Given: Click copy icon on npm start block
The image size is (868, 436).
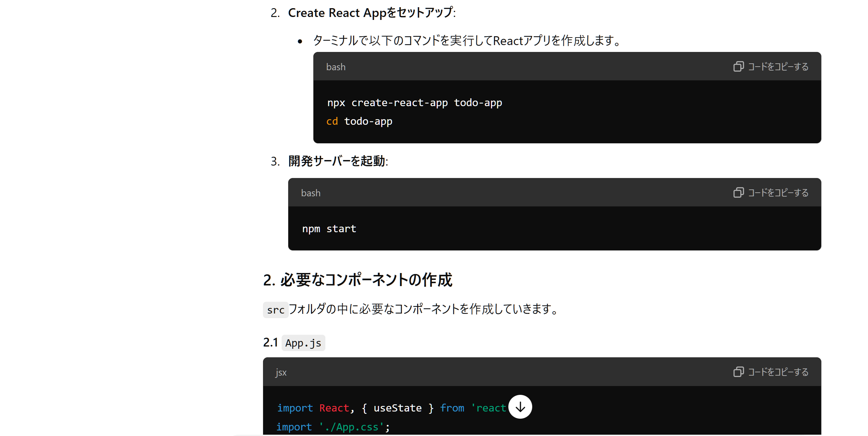Looking at the screenshot, I should point(738,192).
